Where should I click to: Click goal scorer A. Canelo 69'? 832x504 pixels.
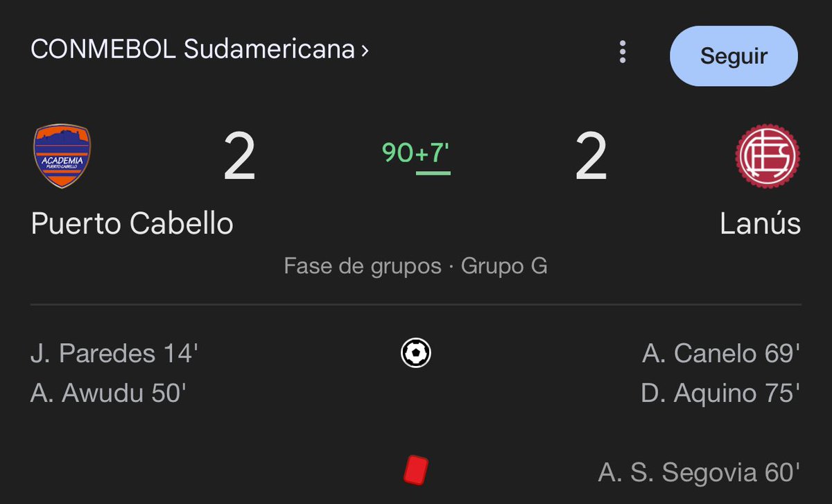pyautogui.click(x=721, y=354)
